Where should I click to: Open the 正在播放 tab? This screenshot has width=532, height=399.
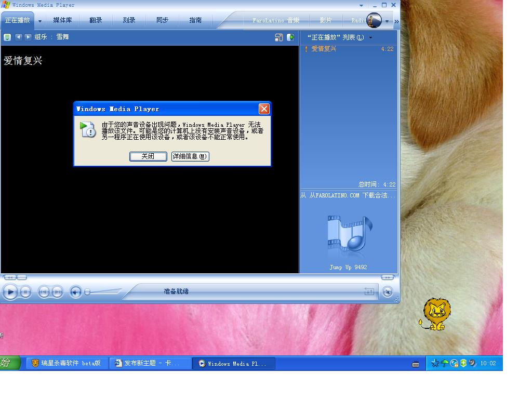[x=17, y=20]
